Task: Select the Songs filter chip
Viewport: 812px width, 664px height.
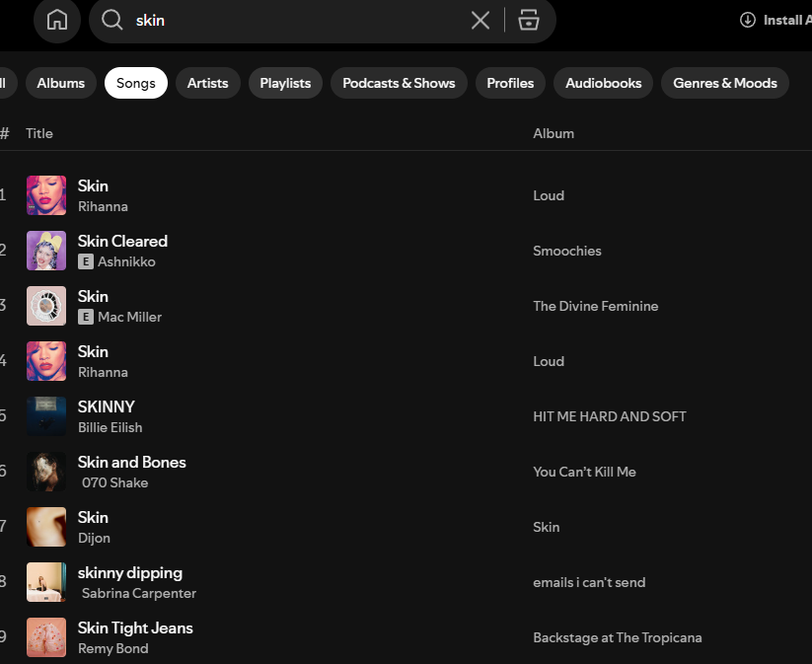Action: (x=136, y=83)
